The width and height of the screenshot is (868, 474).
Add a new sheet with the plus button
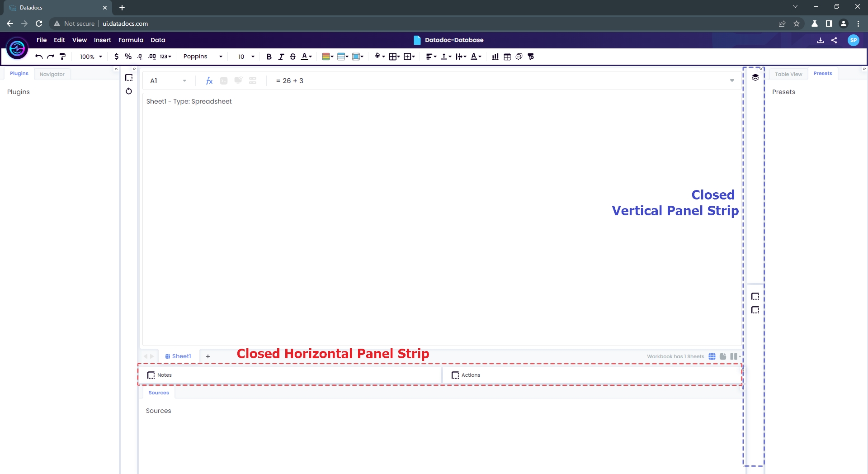(x=208, y=356)
